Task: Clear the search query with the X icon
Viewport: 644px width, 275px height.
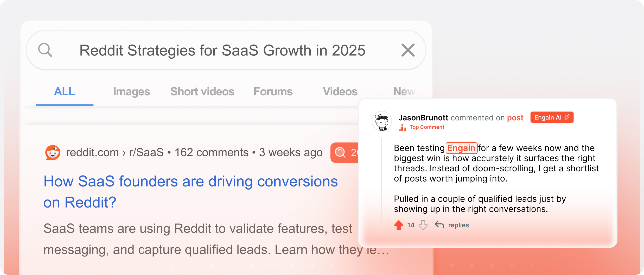Action: point(408,50)
